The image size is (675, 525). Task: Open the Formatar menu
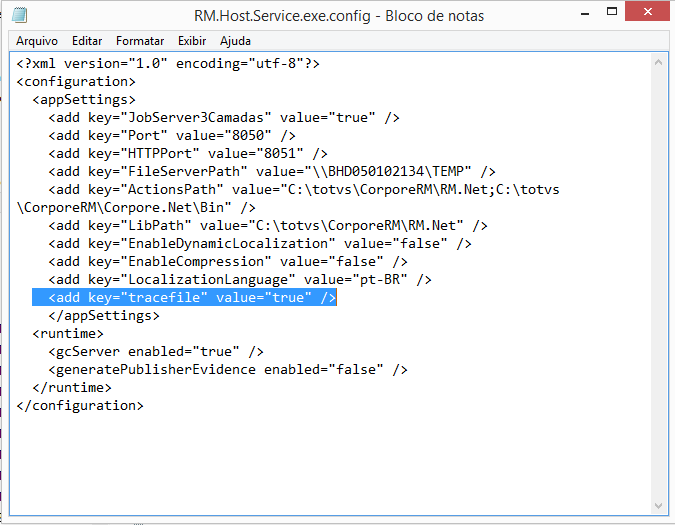pos(140,41)
